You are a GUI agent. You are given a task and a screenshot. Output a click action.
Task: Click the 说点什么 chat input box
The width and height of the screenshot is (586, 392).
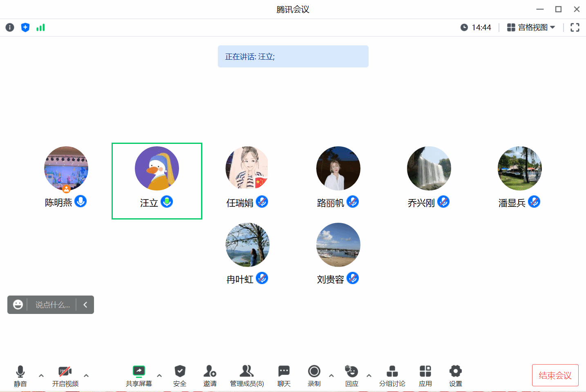52,305
